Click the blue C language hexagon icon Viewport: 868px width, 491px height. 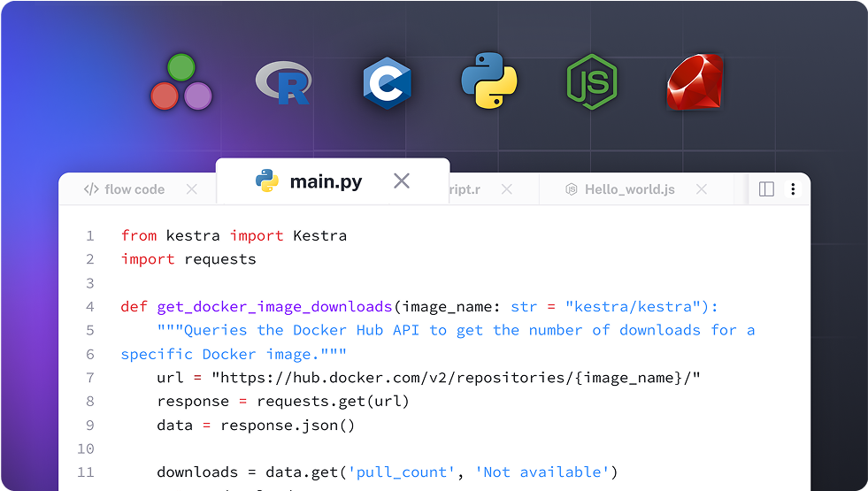387,83
